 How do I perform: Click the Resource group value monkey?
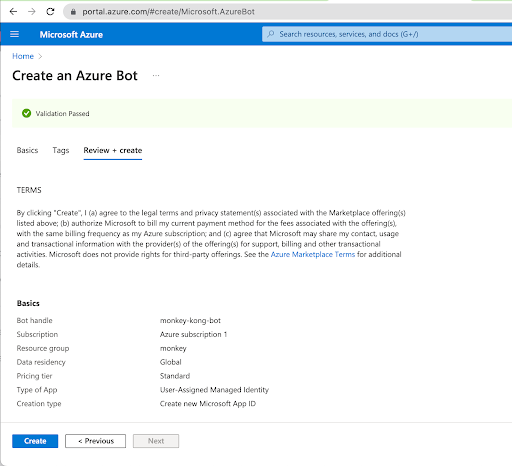tap(173, 348)
